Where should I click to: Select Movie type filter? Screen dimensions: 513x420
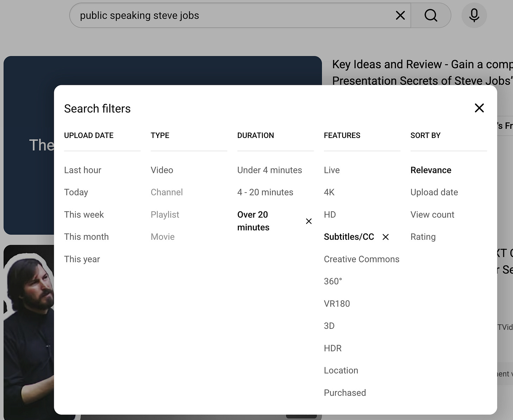(x=163, y=237)
